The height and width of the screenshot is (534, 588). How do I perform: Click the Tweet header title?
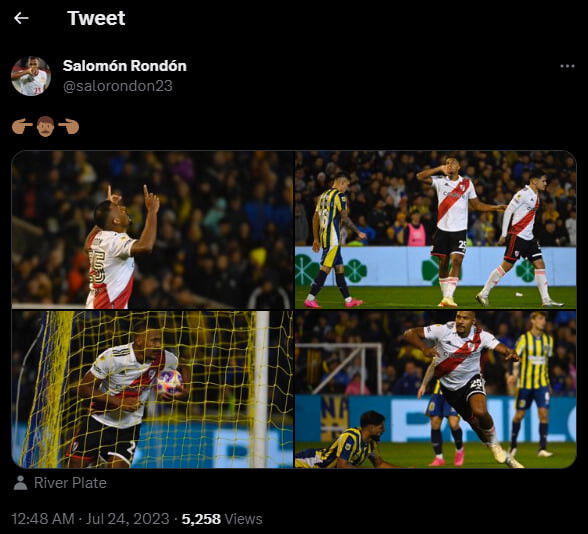click(96, 18)
